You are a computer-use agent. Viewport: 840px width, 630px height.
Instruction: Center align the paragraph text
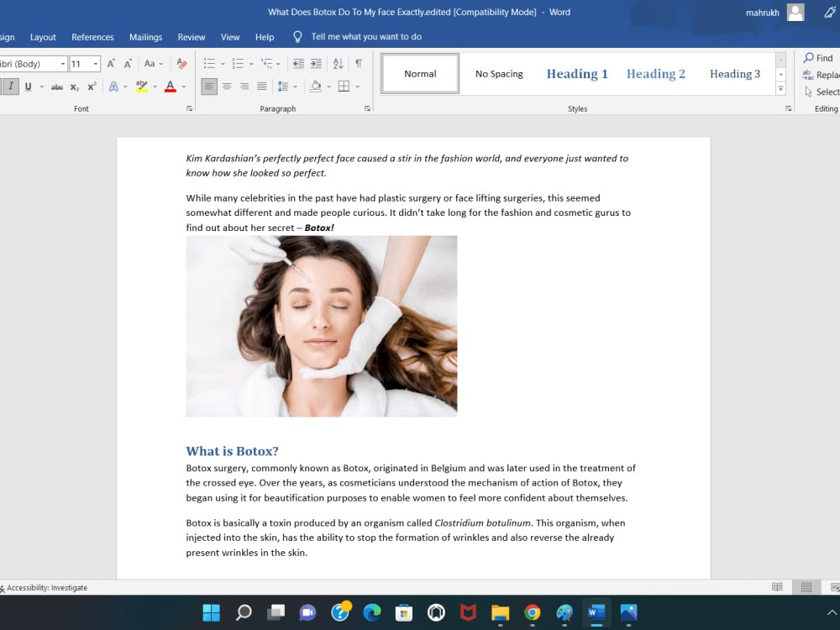click(x=227, y=87)
